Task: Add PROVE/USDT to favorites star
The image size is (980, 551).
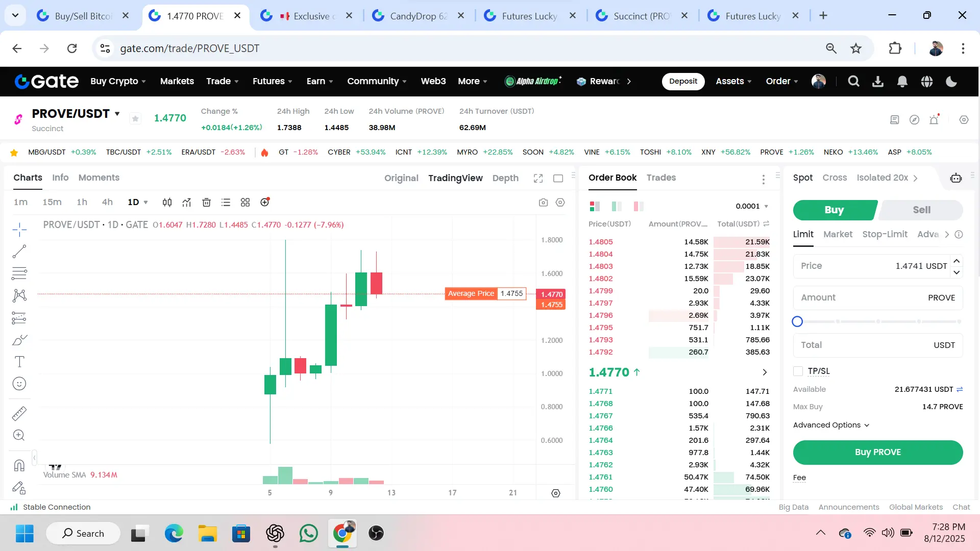Action: pyautogui.click(x=135, y=119)
